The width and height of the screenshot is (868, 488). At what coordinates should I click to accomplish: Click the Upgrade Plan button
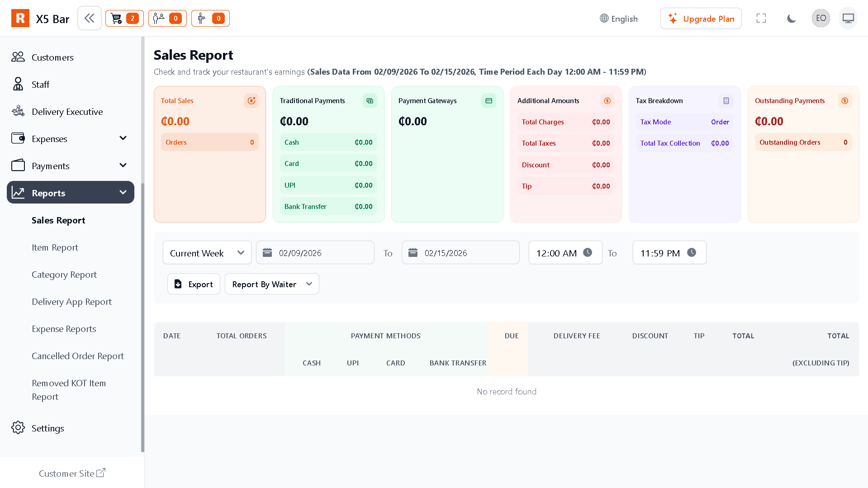(701, 19)
